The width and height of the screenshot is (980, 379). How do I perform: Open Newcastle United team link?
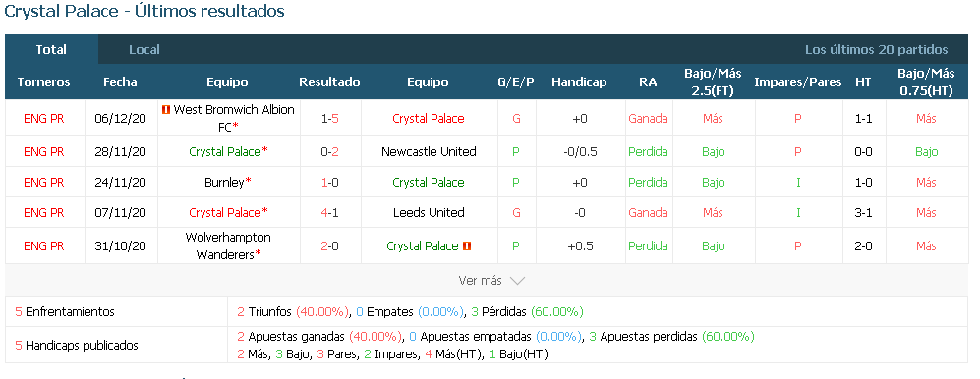coord(429,152)
